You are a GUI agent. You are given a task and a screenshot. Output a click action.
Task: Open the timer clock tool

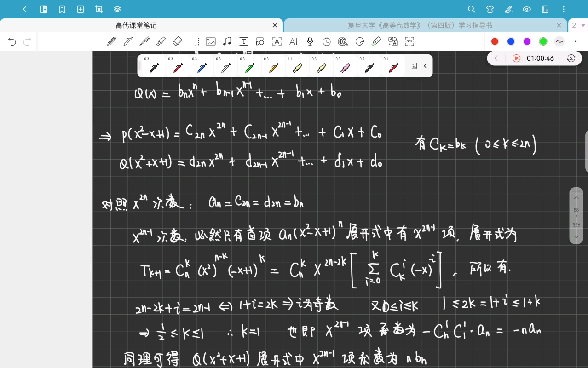coord(327,41)
